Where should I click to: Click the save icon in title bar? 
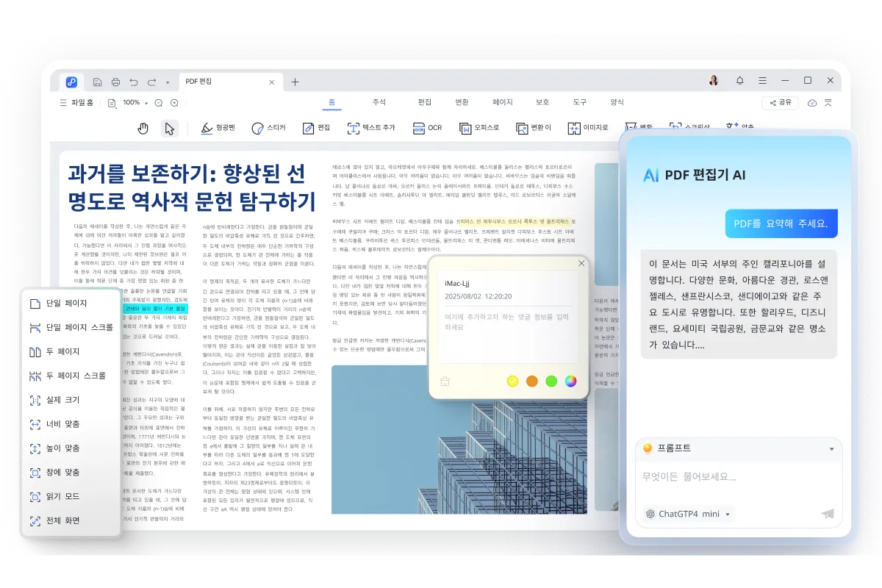98,82
